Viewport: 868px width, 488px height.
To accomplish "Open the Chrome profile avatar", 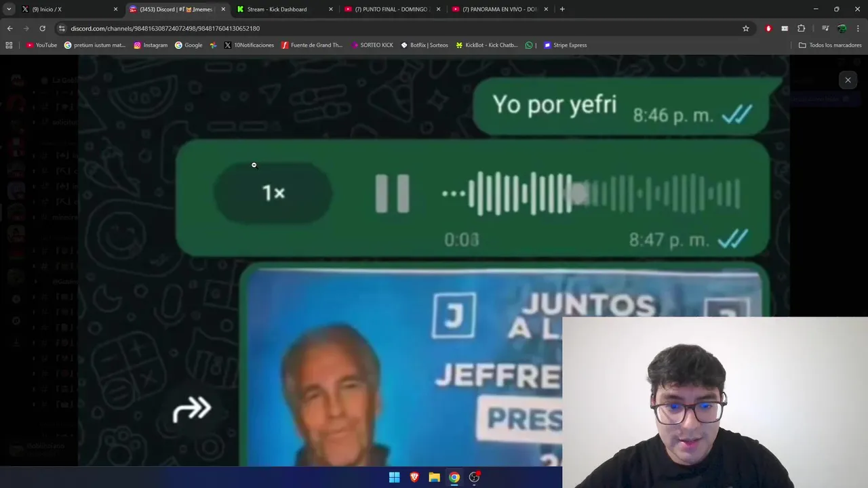I will 842,28.
